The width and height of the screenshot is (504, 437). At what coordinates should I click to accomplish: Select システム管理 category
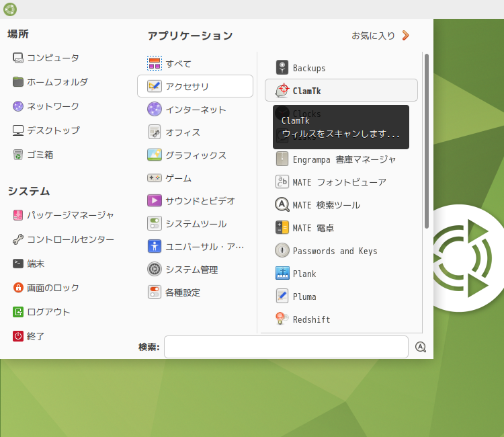[195, 270]
